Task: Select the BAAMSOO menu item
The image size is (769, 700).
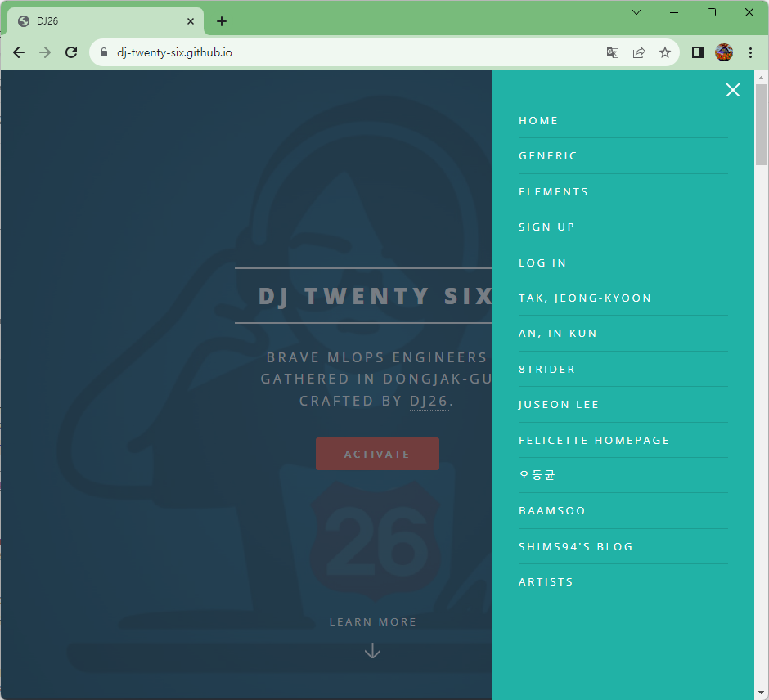Action: click(552, 510)
